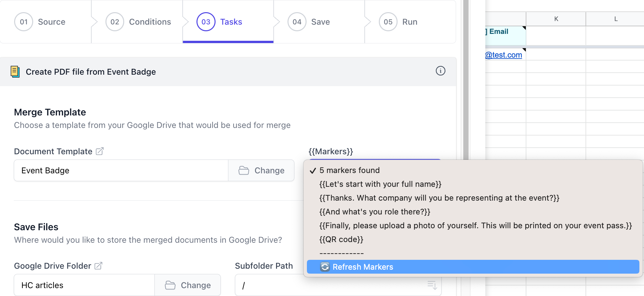Select the 'what's you role there' marker

pos(473,211)
